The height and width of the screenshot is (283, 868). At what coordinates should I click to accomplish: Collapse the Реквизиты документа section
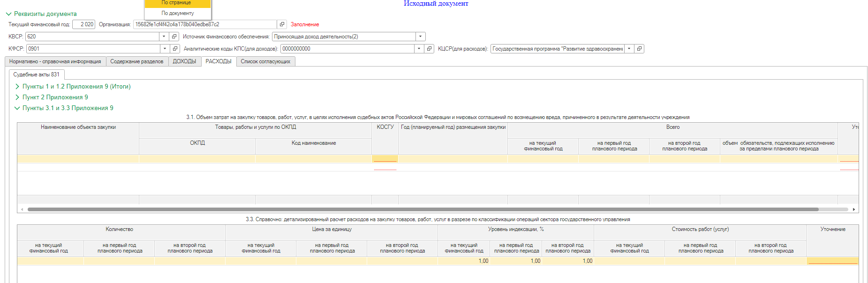8,14
